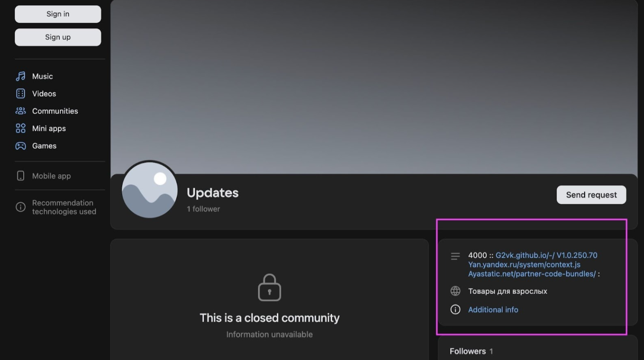This screenshot has width=644, height=360.
Task: Open the Games controller icon
Action: point(20,146)
